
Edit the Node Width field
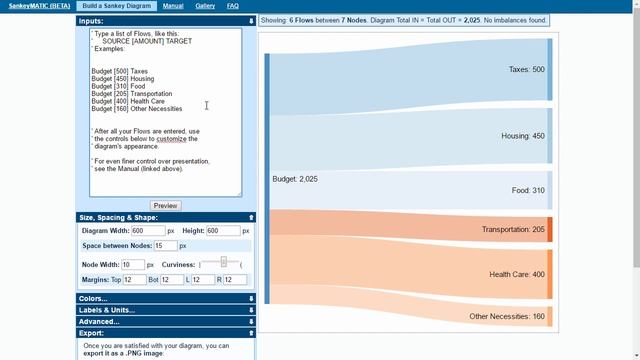pyautogui.click(x=133, y=264)
